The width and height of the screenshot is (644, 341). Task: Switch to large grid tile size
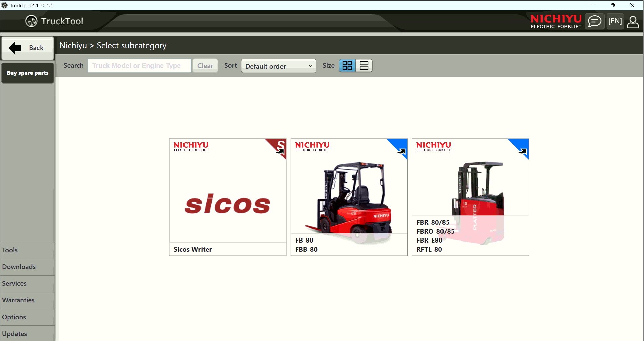[347, 66]
